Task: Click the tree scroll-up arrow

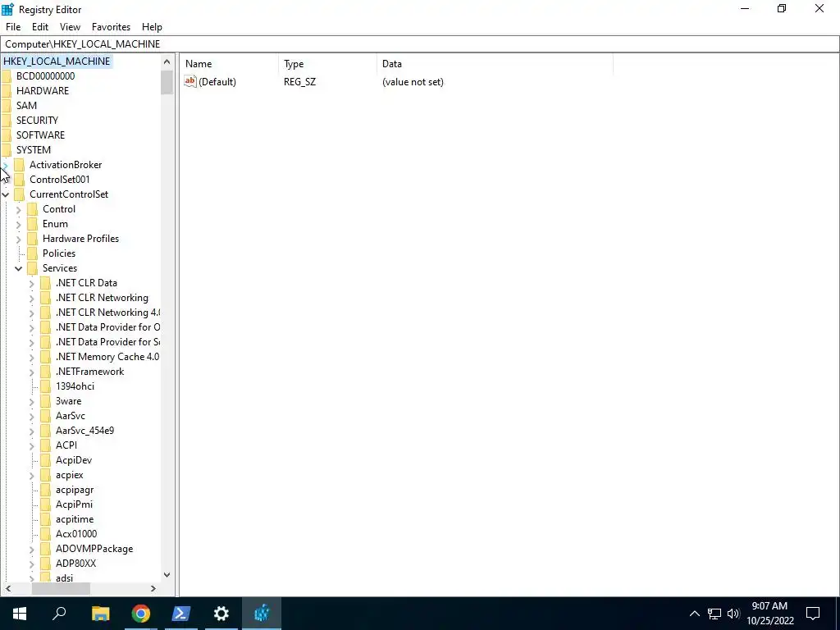Action: pos(167,62)
